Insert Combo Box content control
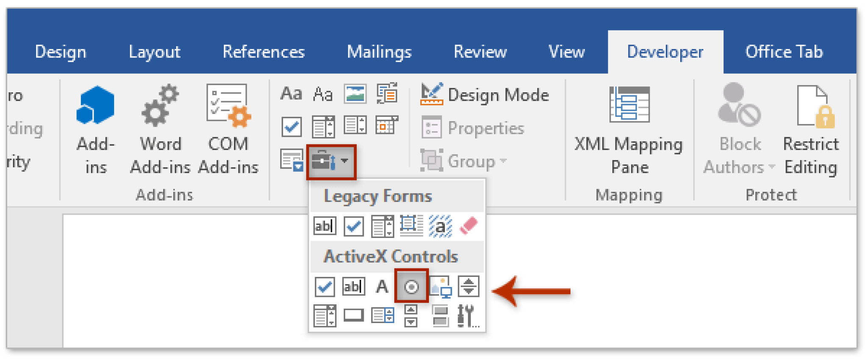The width and height of the screenshot is (868, 362). tap(323, 127)
